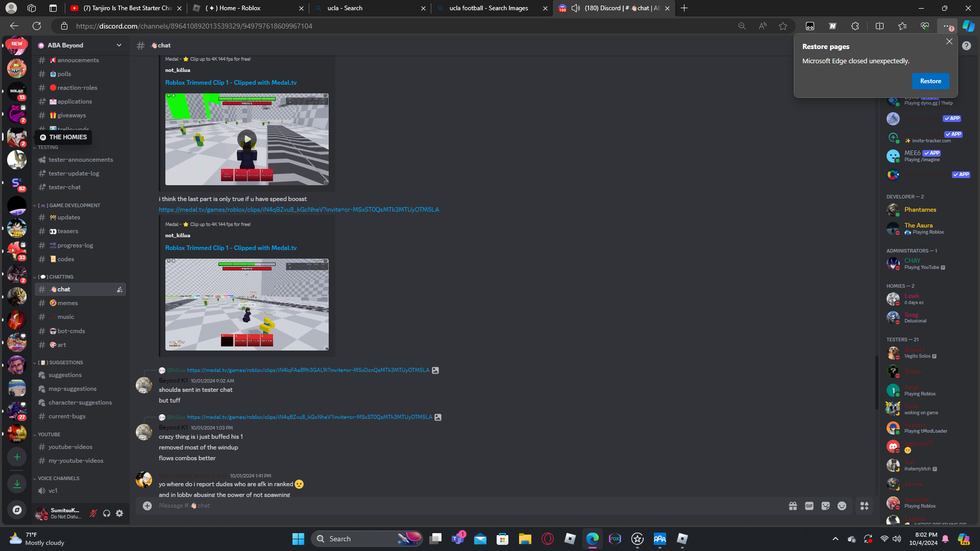Click the Windows taskbar Search box
Screen dimensions: 980x551
point(366,539)
